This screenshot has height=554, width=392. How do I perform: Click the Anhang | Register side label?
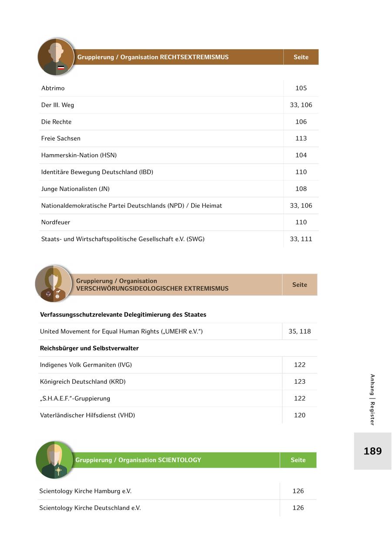click(372, 399)
